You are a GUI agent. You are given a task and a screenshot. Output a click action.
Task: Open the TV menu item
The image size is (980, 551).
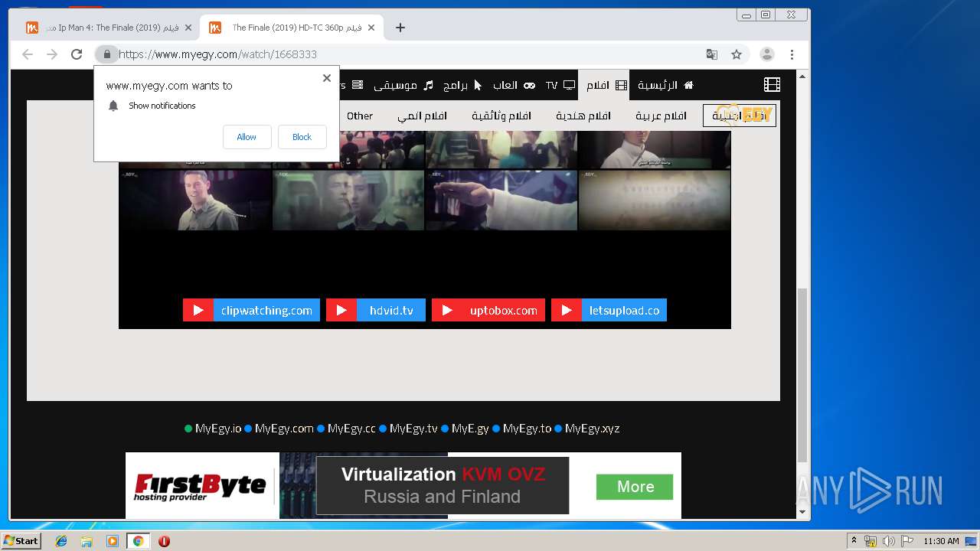(560, 85)
